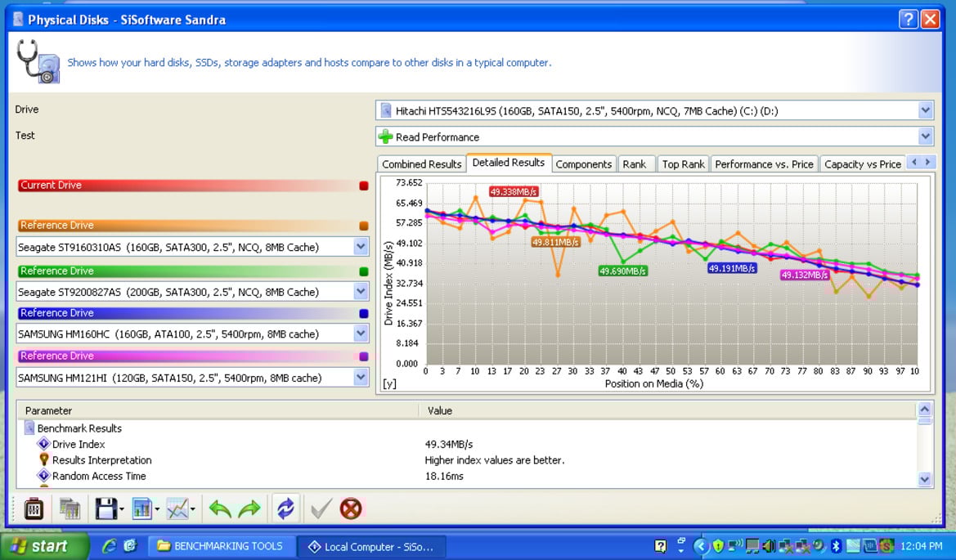
Task: Open the Capacity vs Price tab
Action: (x=862, y=164)
